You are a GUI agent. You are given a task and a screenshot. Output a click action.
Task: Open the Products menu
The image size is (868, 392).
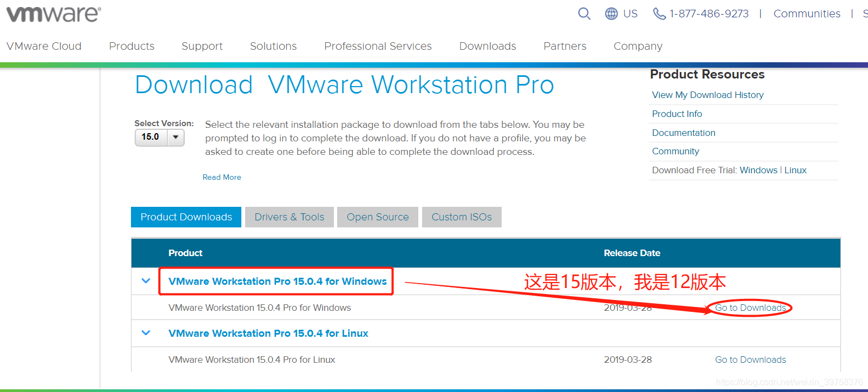[131, 46]
